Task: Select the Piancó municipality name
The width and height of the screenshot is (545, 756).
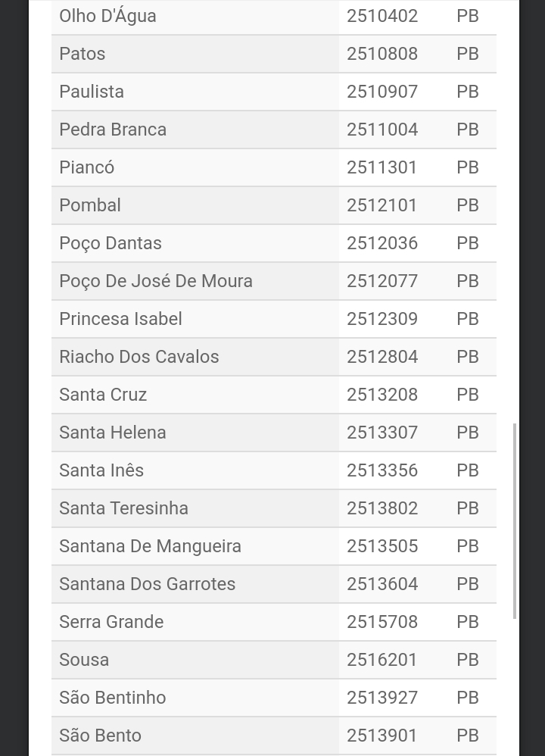Action: pos(87,167)
